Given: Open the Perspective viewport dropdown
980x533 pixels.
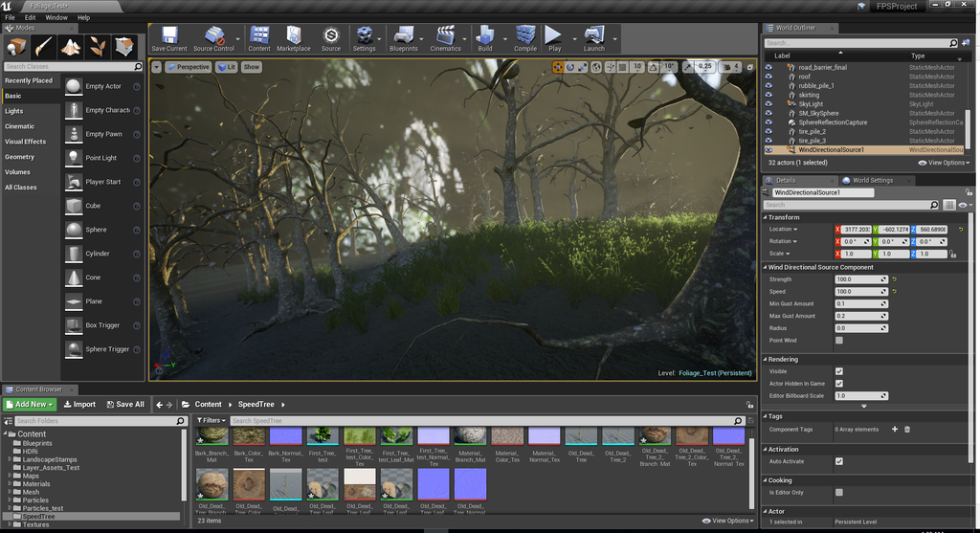Looking at the screenshot, I should click(x=188, y=67).
